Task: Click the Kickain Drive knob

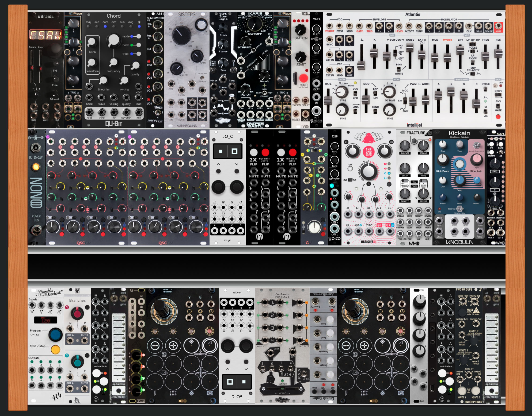Action: tap(443, 145)
